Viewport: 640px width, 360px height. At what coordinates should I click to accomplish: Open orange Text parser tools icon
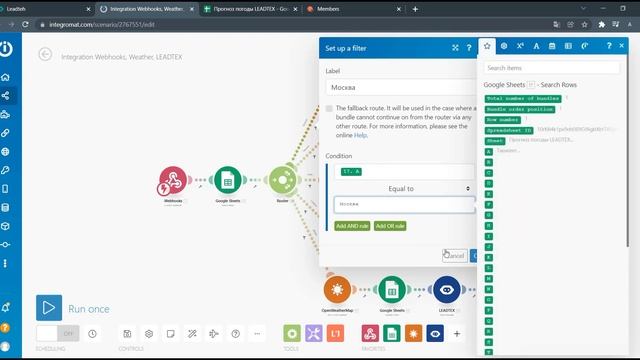[335, 333]
